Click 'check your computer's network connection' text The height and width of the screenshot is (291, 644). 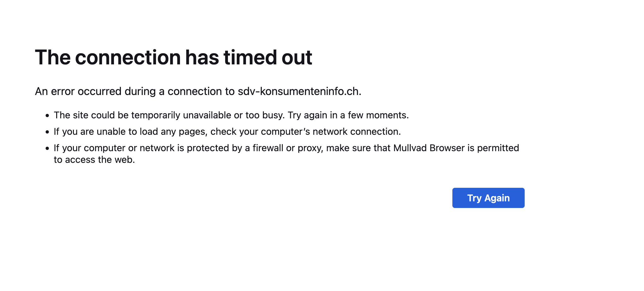(x=306, y=132)
